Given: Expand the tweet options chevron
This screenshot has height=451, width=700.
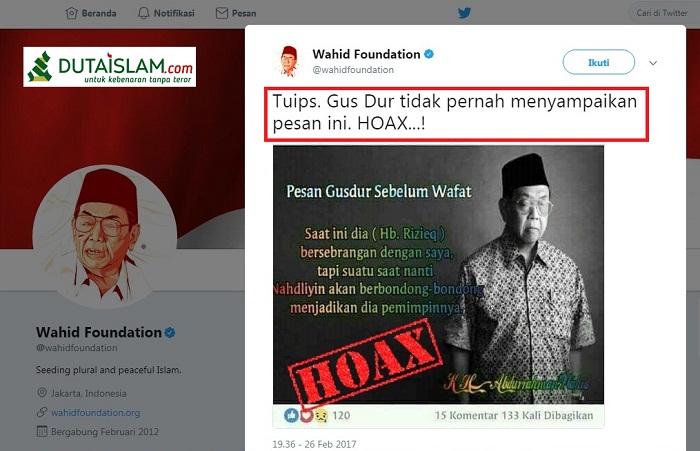Looking at the screenshot, I should (x=653, y=63).
